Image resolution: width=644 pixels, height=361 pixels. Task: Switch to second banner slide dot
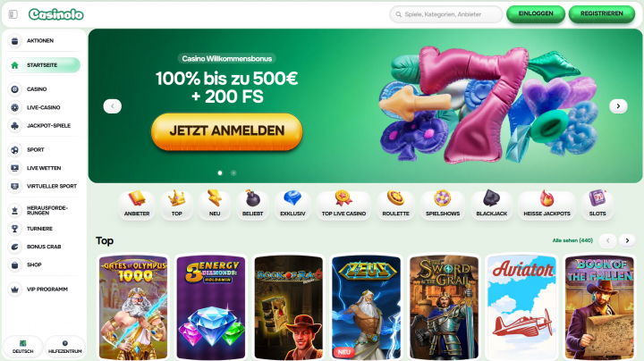pos(233,173)
